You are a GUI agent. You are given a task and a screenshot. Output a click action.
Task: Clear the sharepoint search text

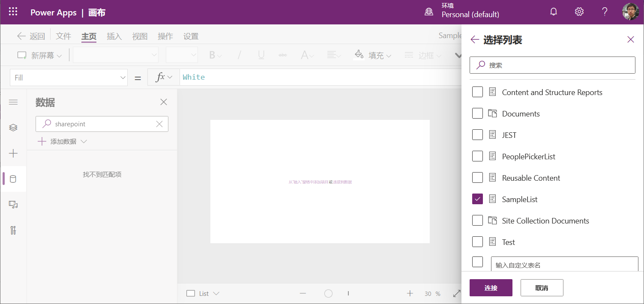tap(159, 124)
